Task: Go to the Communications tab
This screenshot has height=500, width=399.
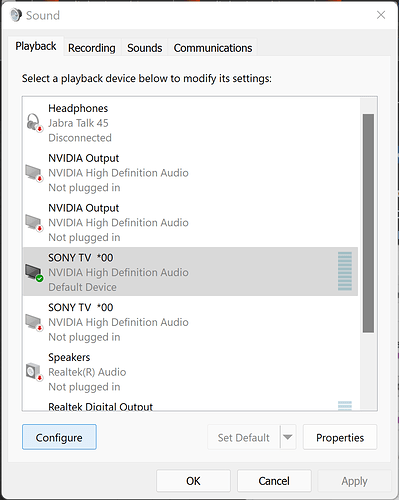Action: (x=213, y=48)
